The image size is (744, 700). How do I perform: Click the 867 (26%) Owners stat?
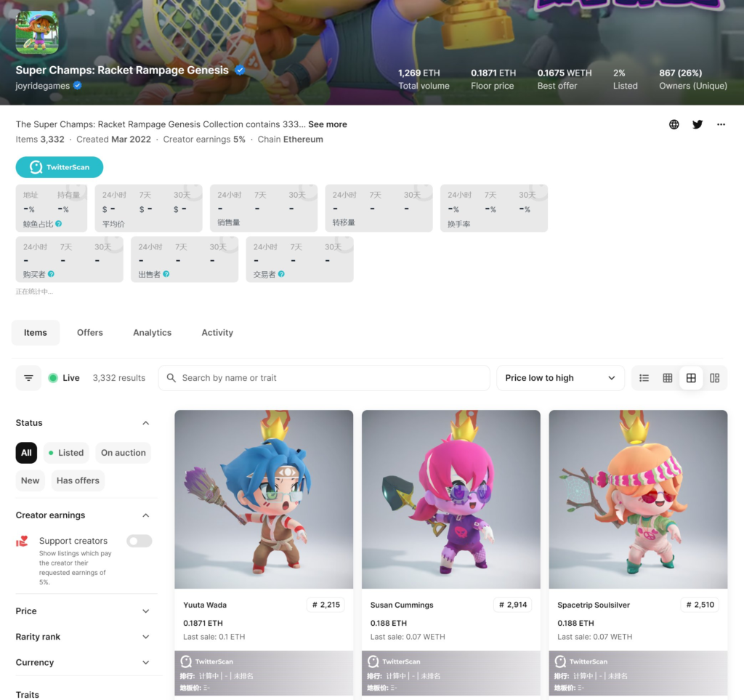coord(693,79)
